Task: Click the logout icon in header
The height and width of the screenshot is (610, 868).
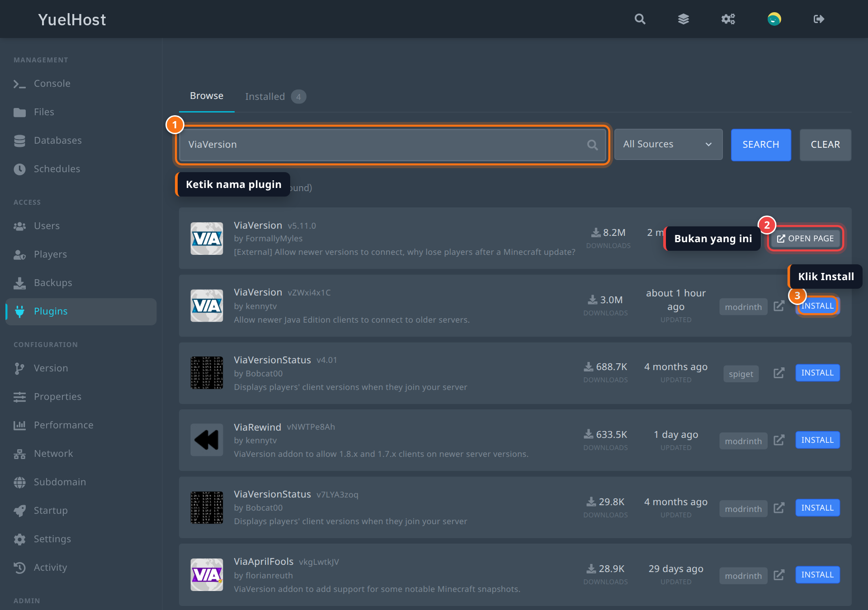Action: coord(819,19)
